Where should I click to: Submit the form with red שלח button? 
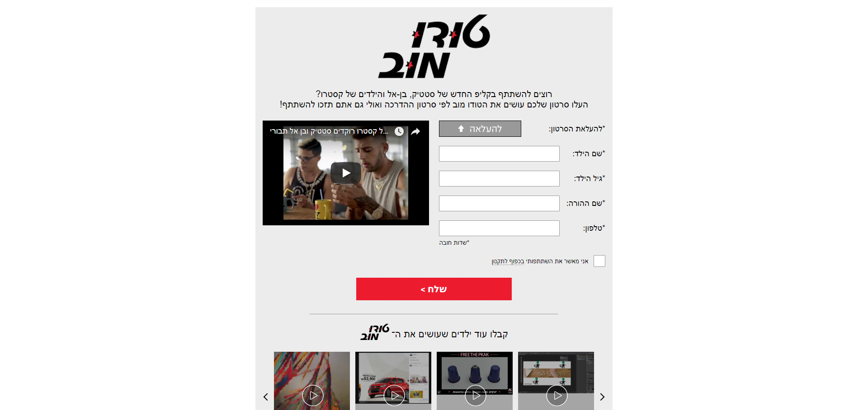point(434,289)
